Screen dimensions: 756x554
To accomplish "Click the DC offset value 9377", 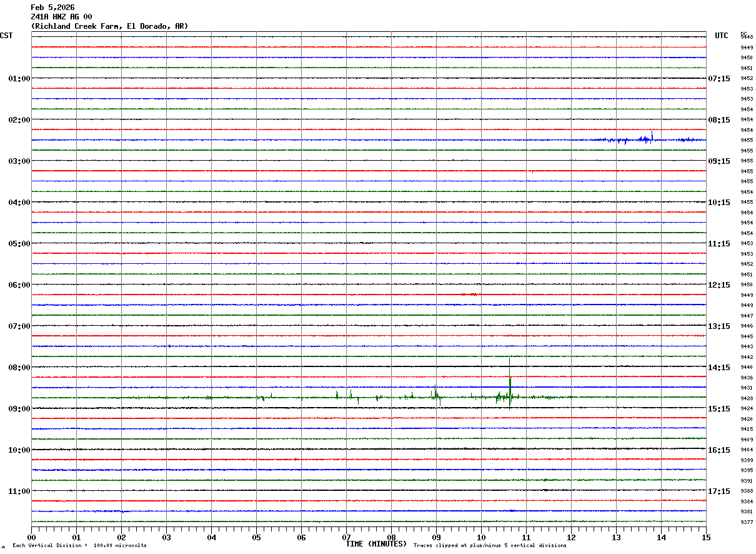I will [x=746, y=522].
